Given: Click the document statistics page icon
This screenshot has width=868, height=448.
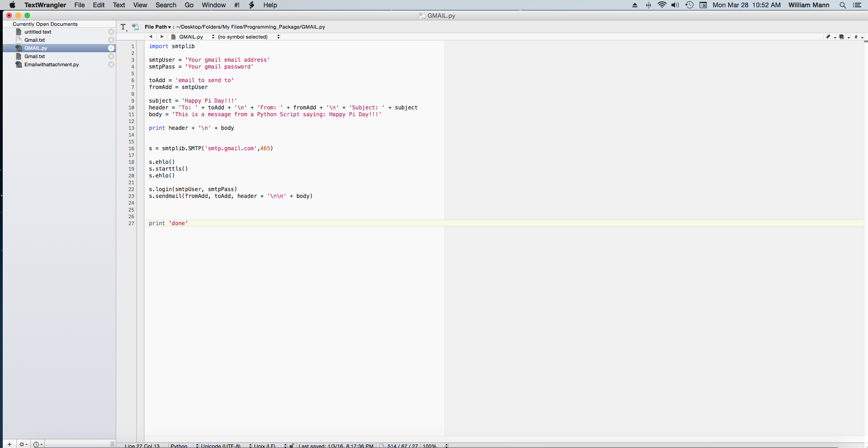Looking at the screenshot, I should coord(382,446).
